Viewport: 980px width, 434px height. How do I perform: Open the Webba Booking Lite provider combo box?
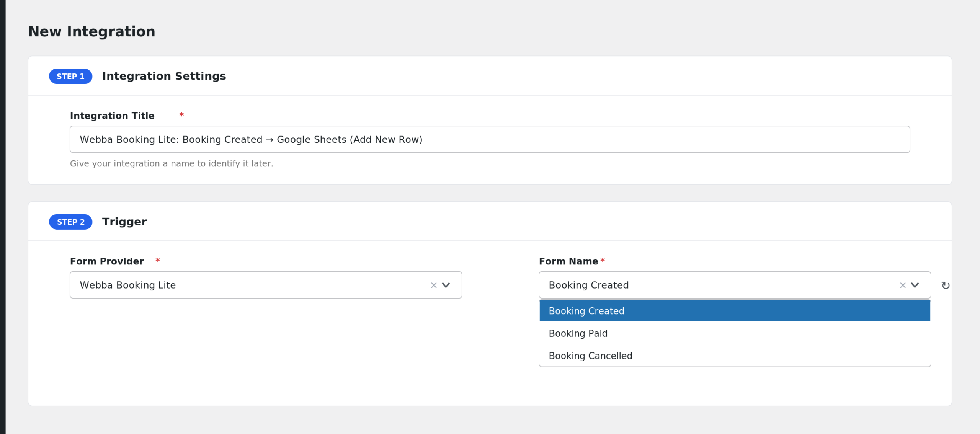point(266,285)
